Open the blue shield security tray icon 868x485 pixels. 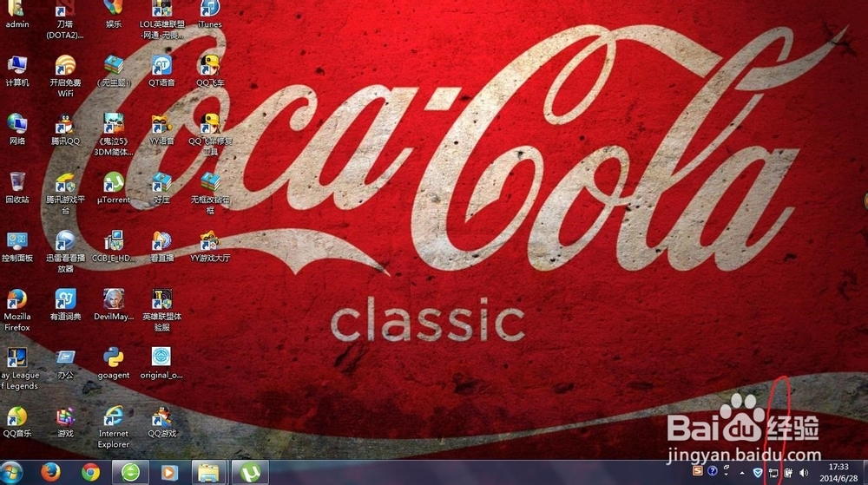[757, 473]
